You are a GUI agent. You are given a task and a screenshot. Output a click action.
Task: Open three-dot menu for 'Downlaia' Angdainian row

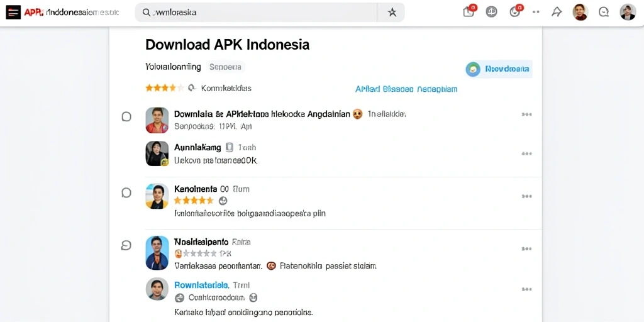tap(526, 114)
